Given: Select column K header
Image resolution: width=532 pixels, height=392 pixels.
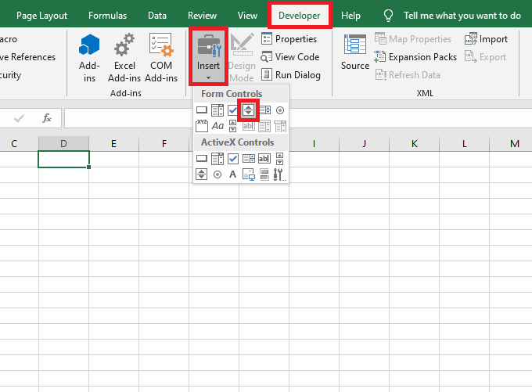Looking at the screenshot, I should point(415,143).
